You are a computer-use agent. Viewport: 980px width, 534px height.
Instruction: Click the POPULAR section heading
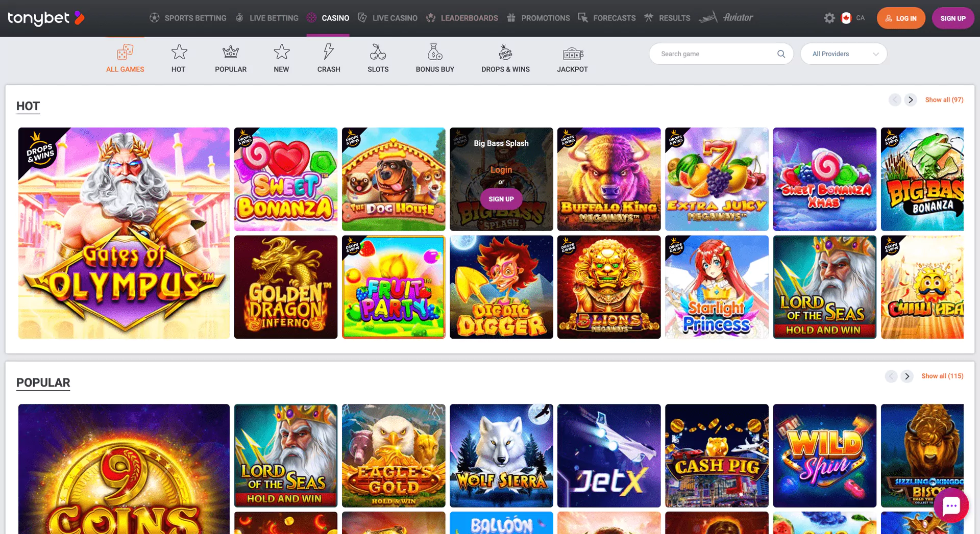click(x=43, y=383)
